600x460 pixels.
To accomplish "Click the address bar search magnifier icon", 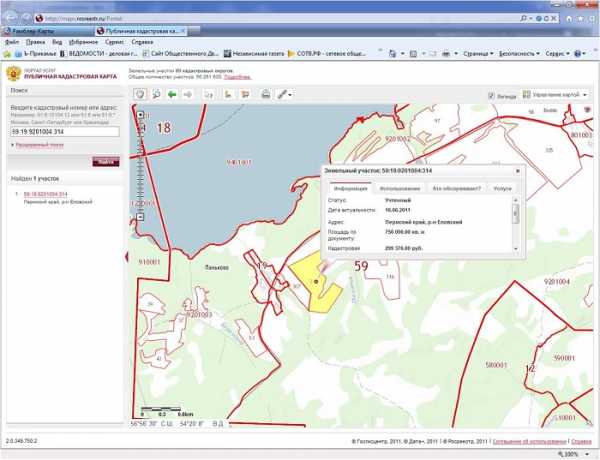I will point(523,18).
